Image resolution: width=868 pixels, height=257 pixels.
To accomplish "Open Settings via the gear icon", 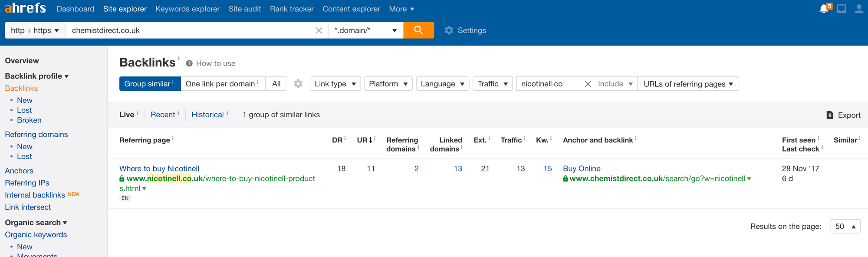I will 449,30.
